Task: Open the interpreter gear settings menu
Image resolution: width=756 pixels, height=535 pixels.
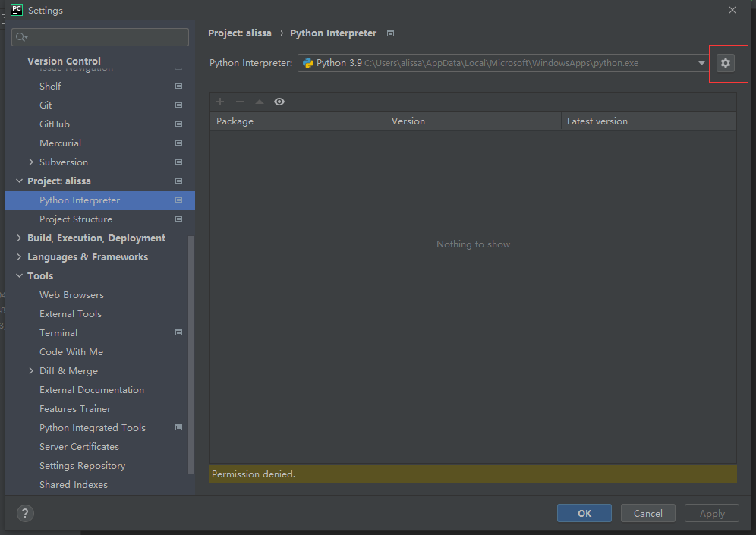Action: click(x=725, y=63)
